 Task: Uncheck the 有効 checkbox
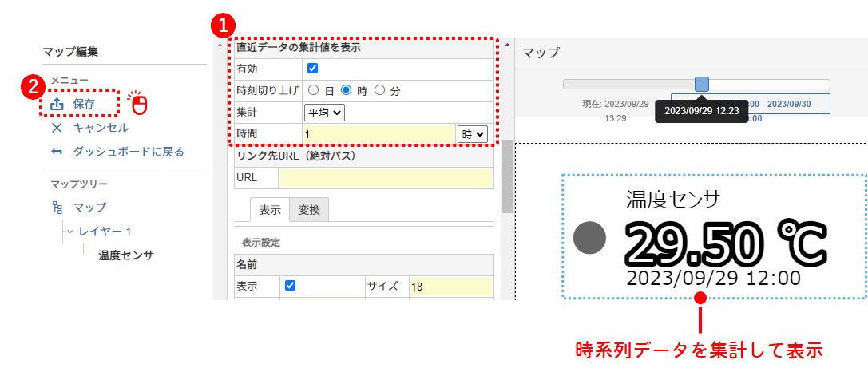[x=312, y=69]
